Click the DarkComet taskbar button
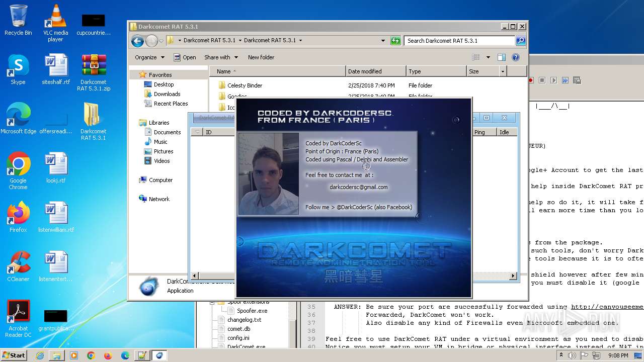This screenshot has height=362, width=644. (159, 355)
